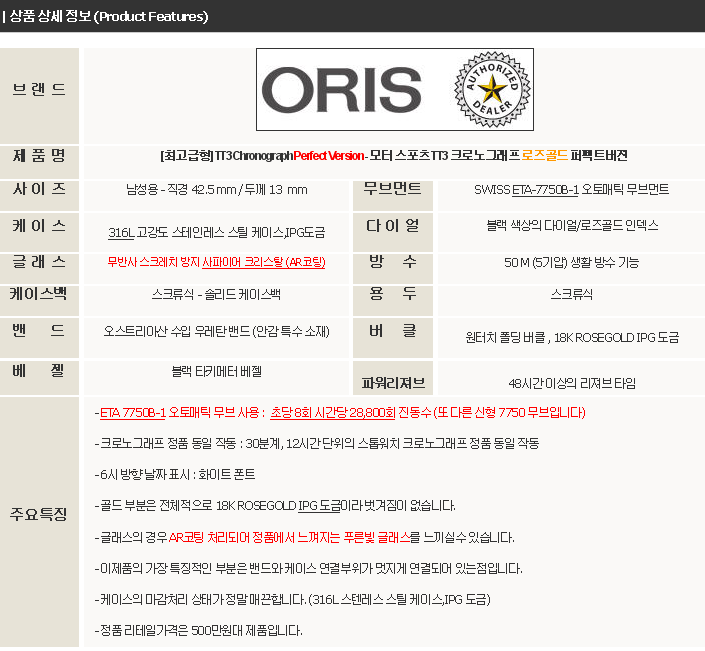Click '정품 리테일가격은 500만원대 제품입니다' line
705x651 pixels.
pos(198,630)
